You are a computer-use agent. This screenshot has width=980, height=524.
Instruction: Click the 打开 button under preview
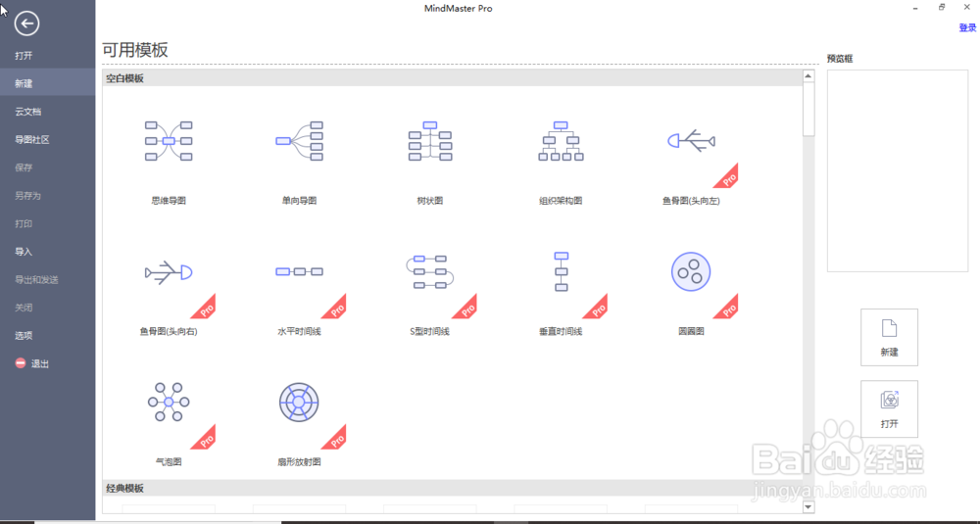pyautogui.click(x=889, y=408)
